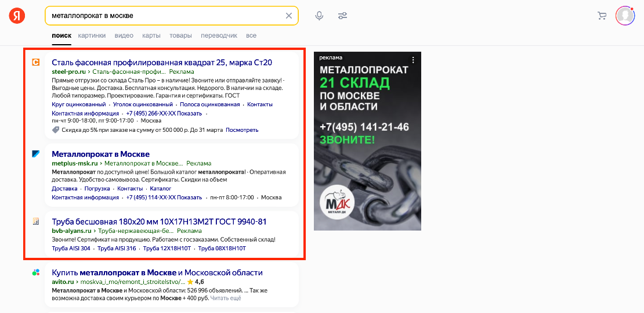
Task: Open Доставка sitelink
Action: click(x=64, y=189)
